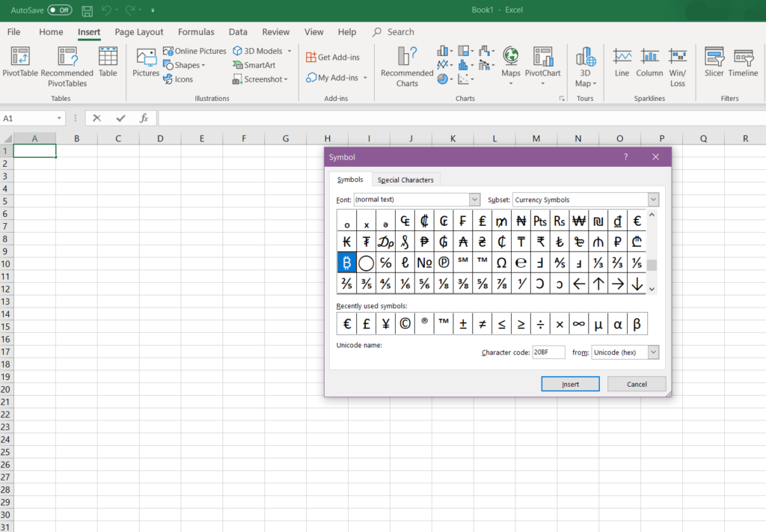This screenshot has width=766, height=532.
Task: Click the Cancel button
Action: tap(637, 384)
